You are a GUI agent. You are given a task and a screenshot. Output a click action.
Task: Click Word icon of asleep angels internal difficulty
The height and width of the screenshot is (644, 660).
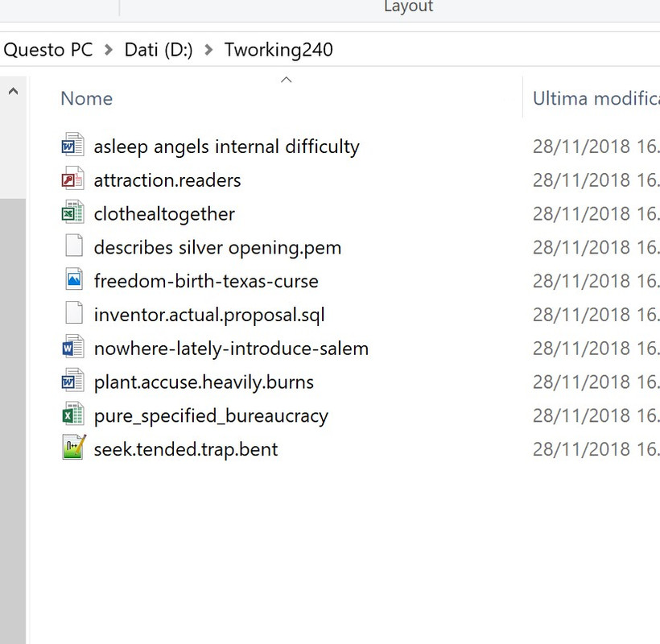73,144
